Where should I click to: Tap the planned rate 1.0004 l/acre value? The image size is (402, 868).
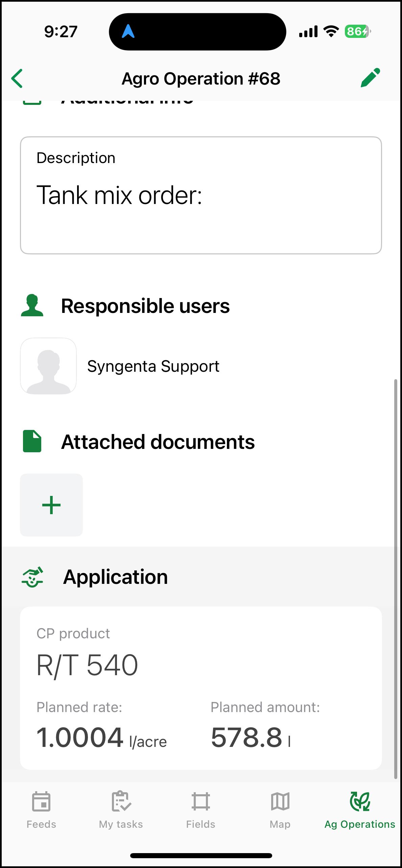coord(101,738)
